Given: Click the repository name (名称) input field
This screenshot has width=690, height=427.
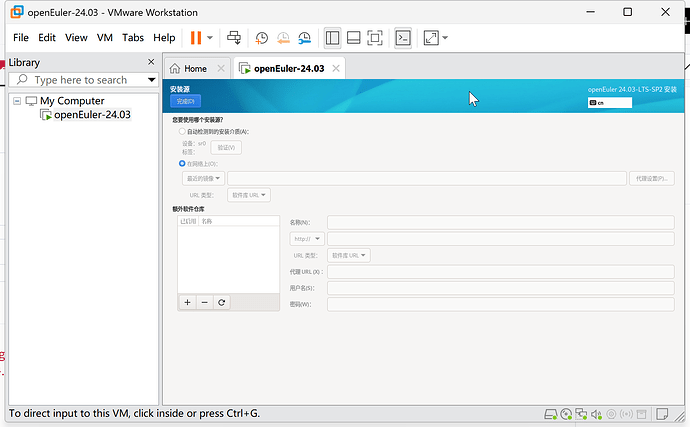Looking at the screenshot, I should pyautogui.click(x=500, y=222).
